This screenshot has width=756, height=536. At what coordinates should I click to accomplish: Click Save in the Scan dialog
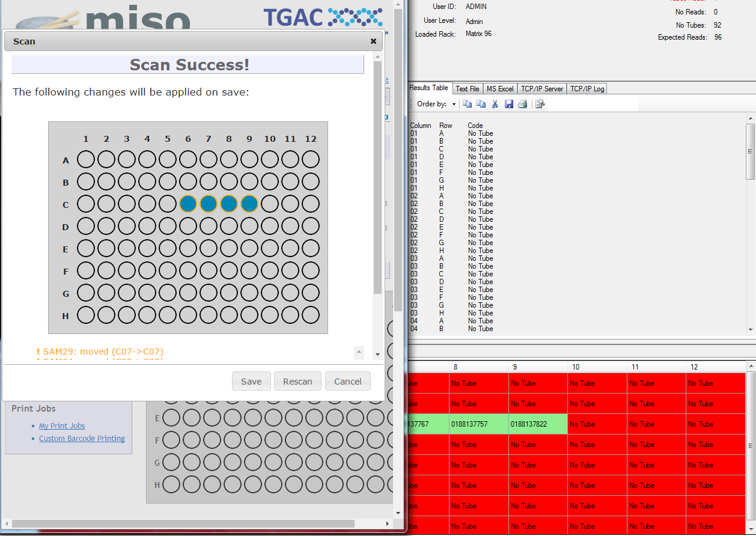[x=251, y=381]
